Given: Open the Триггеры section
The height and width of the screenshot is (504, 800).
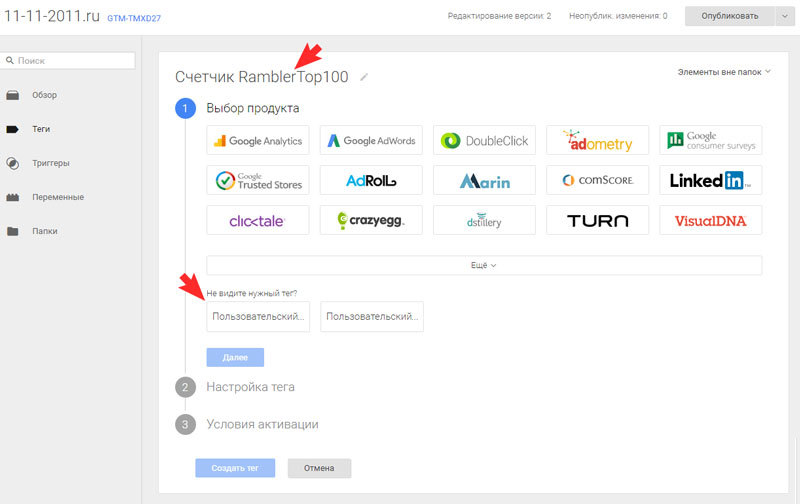Looking at the screenshot, I should 51,163.
